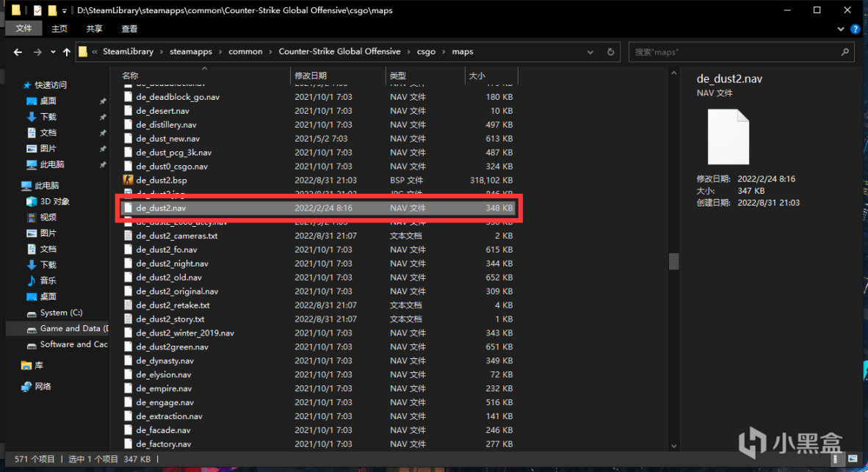This screenshot has height=472, width=868.
Task: Navigate to steamapps in breadcrumb
Action: pyautogui.click(x=190, y=51)
